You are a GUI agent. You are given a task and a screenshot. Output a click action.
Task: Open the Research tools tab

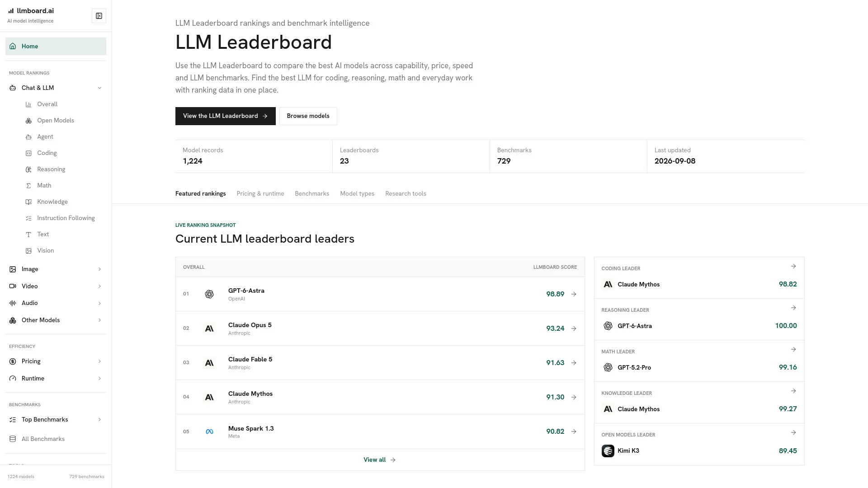406,194
